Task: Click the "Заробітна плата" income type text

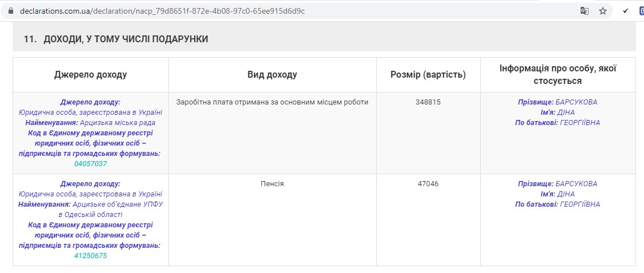Action: point(272,102)
